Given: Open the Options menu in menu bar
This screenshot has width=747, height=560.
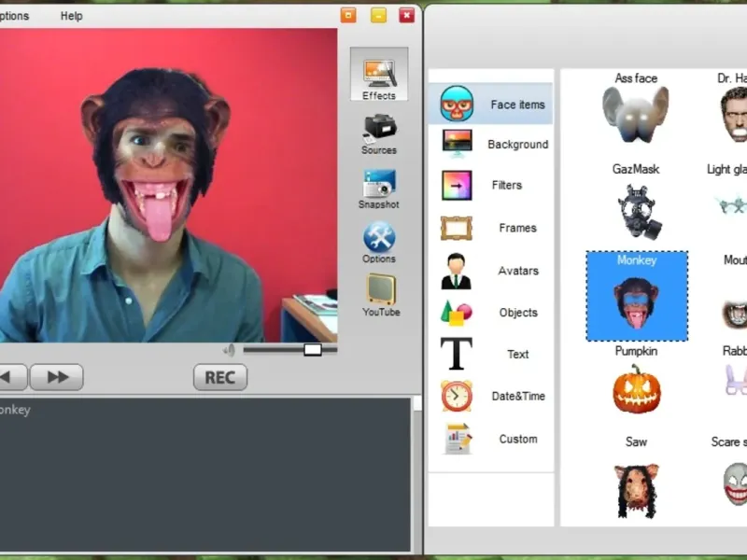Looking at the screenshot, I should (x=14, y=16).
